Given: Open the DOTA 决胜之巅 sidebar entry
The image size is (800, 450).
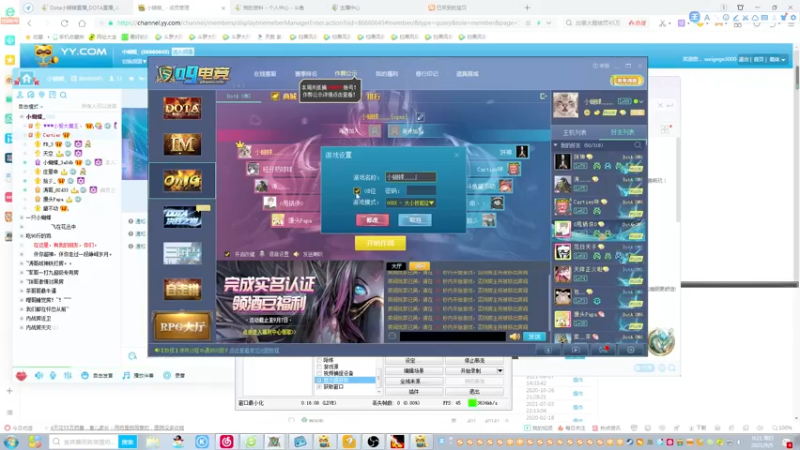Looking at the screenshot, I should point(182,217).
